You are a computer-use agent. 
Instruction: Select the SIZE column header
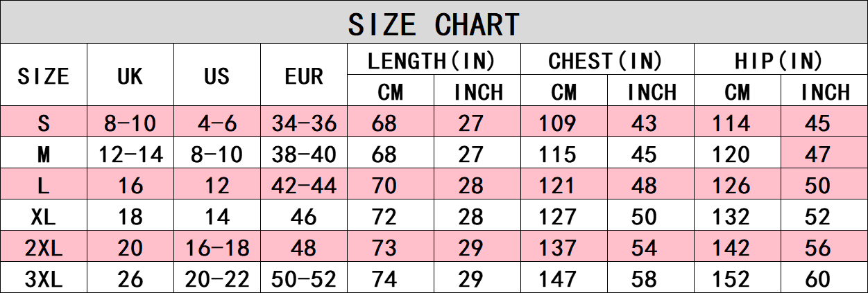pos(43,76)
